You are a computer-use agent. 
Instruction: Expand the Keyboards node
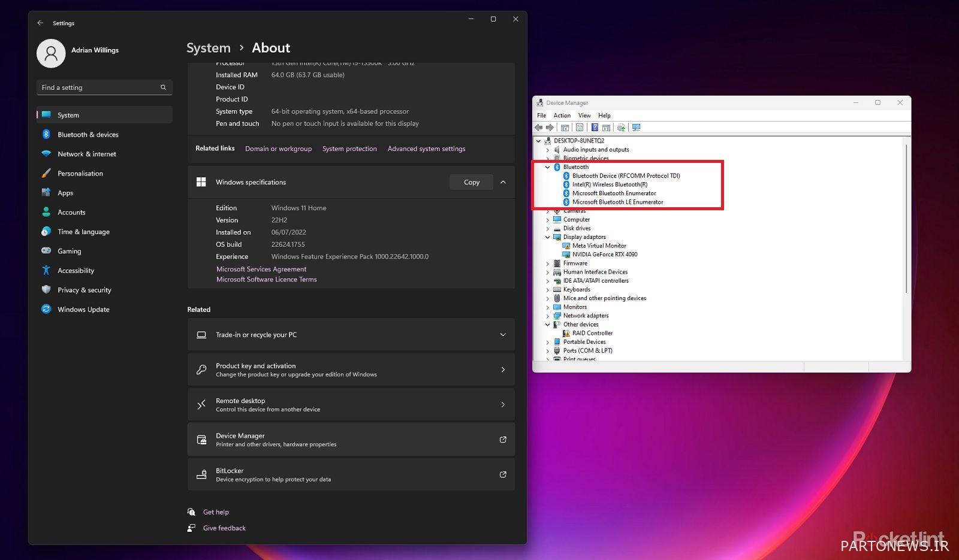[548, 289]
